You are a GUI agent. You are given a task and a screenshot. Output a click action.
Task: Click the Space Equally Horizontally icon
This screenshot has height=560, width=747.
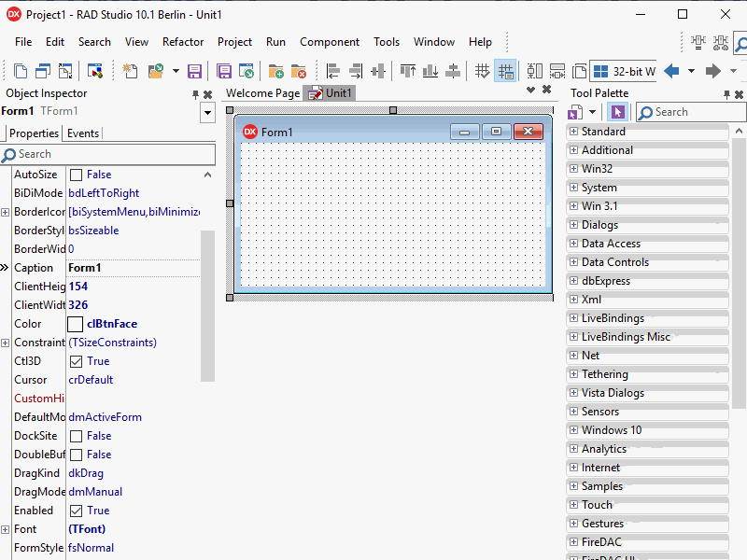(x=557, y=72)
